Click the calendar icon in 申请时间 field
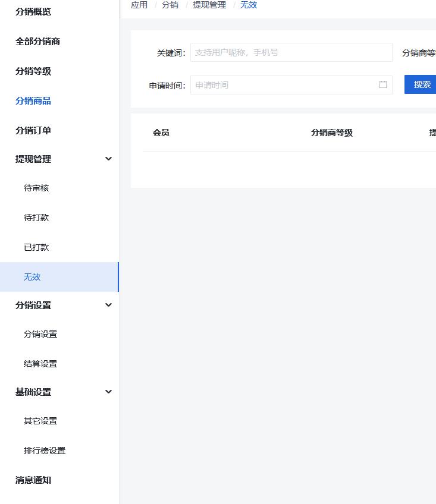436x504 pixels. pos(383,85)
